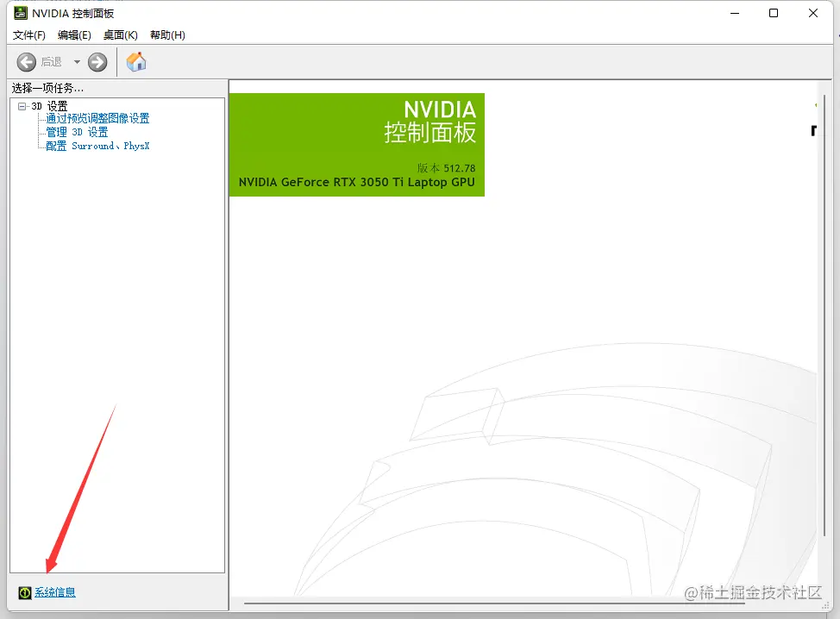Click the Back arrow toolbar icon
This screenshot has height=619, width=840.
click(26, 62)
